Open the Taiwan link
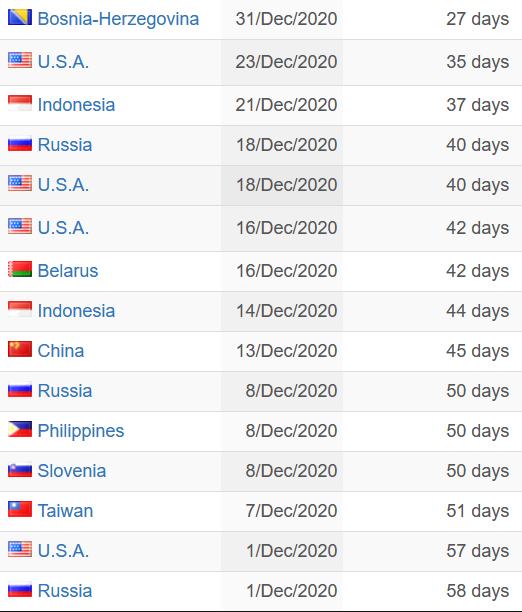This screenshot has height=612, width=522. (65, 511)
